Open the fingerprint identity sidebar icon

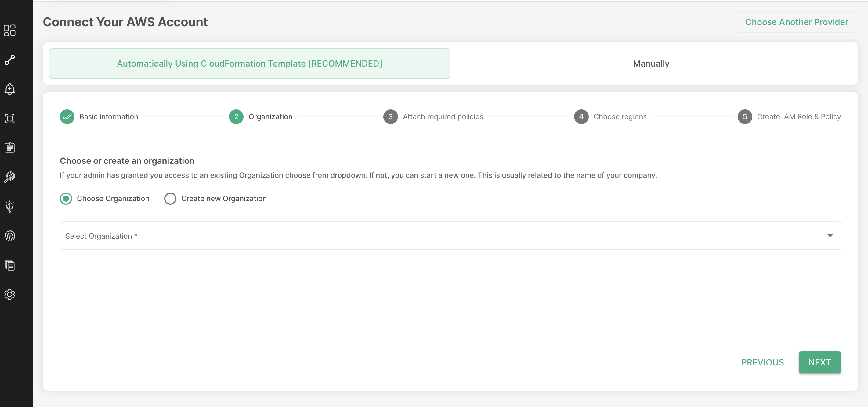[10, 236]
